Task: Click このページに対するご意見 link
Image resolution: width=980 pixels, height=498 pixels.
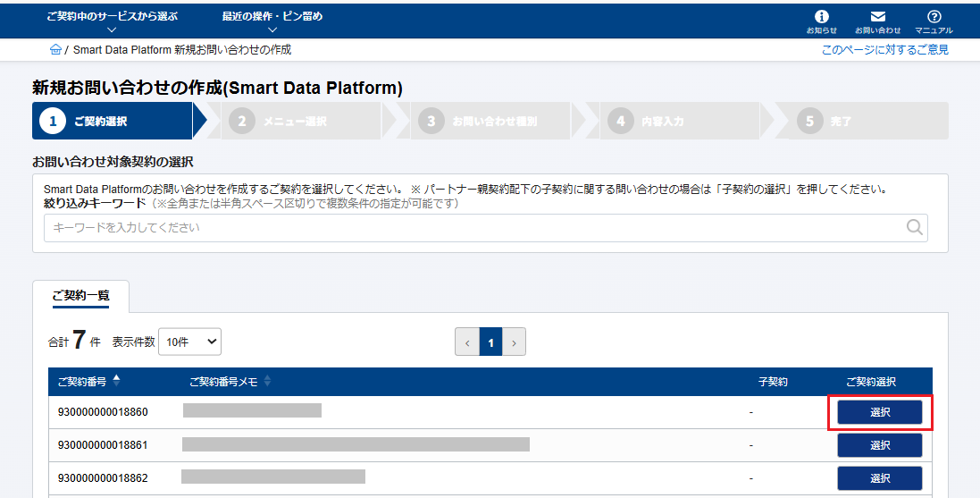Action: point(885,49)
